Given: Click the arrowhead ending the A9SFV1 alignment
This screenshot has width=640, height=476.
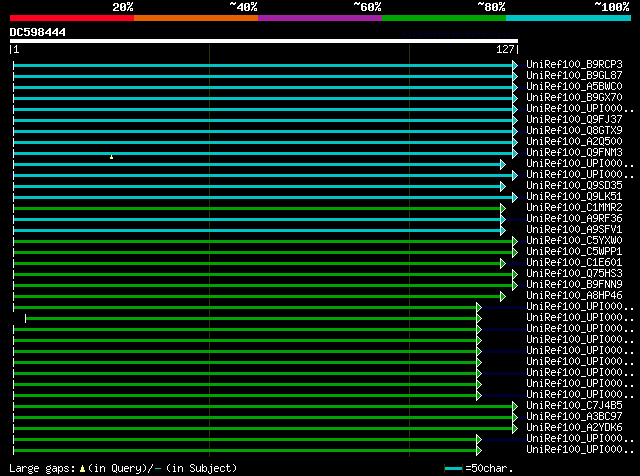Looking at the screenshot, I should (x=503, y=231).
